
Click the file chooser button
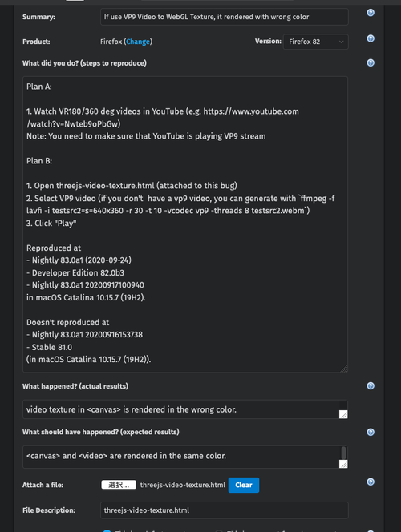point(119,485)
